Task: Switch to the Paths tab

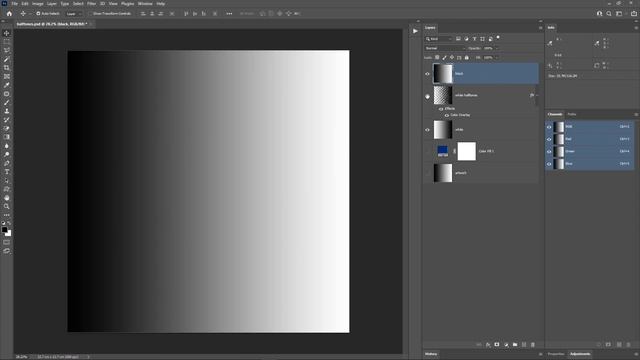Action: pos(572,114)
